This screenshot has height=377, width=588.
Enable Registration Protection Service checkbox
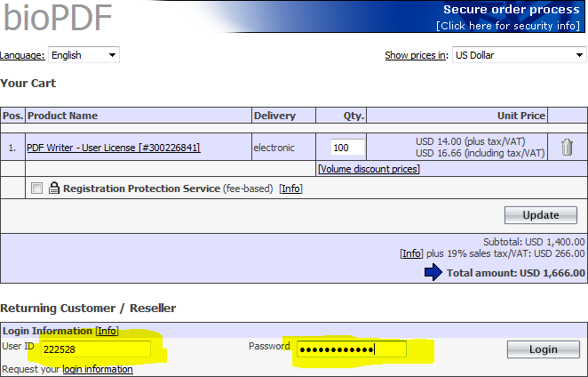pyautogui.click(x=36, y=188)
